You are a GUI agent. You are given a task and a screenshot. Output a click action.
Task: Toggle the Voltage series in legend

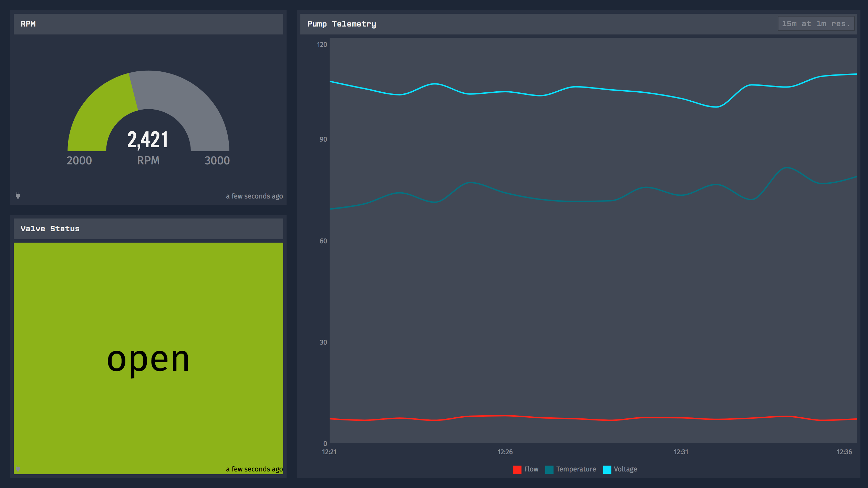pos(620,469)
